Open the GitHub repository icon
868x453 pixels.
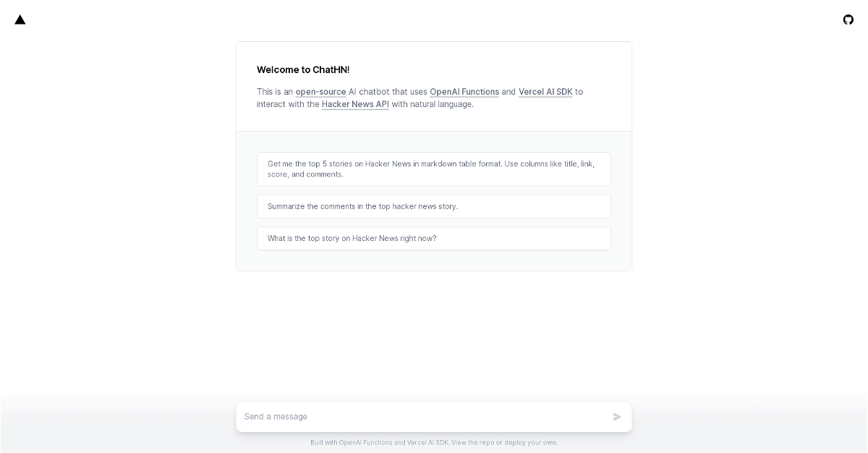pos(848,20)
